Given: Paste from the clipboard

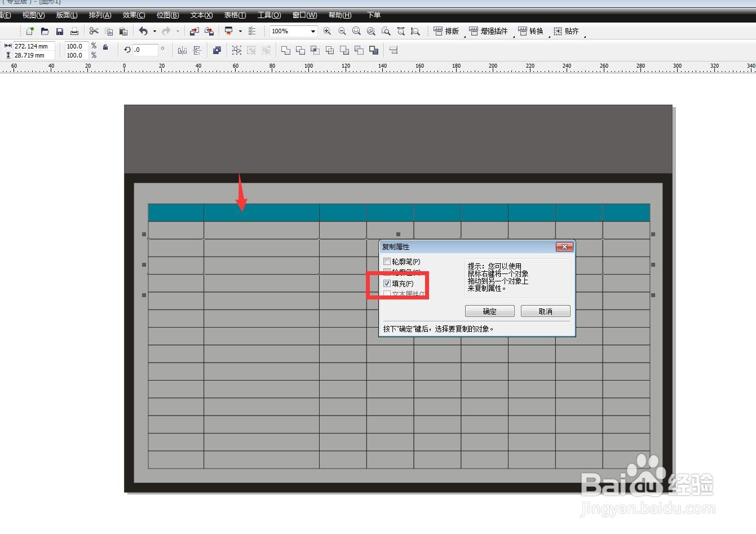Looking at the screenshot, I should pyautogui.click(x=123, y=32).
